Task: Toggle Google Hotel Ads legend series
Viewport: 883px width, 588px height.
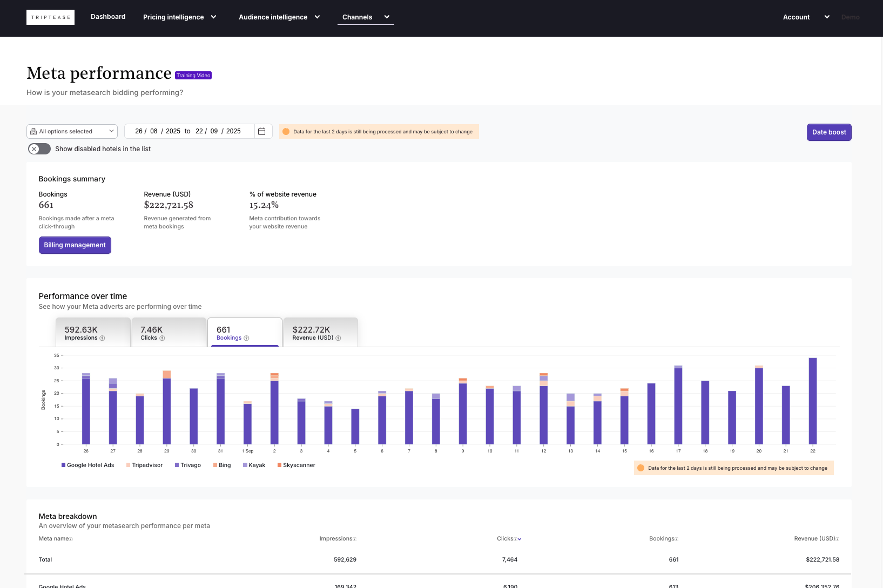Action: tap(87, 465)
